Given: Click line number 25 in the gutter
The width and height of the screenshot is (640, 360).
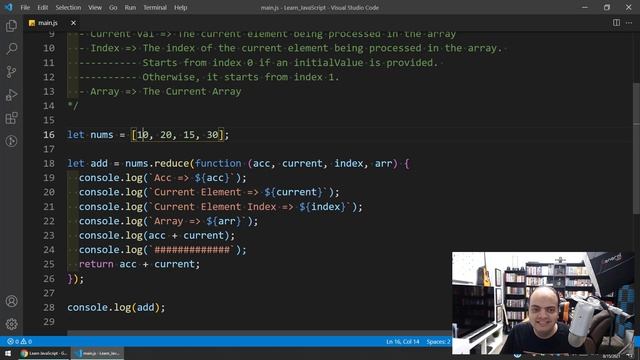Looking at the screenshot, I should point(49,264).
